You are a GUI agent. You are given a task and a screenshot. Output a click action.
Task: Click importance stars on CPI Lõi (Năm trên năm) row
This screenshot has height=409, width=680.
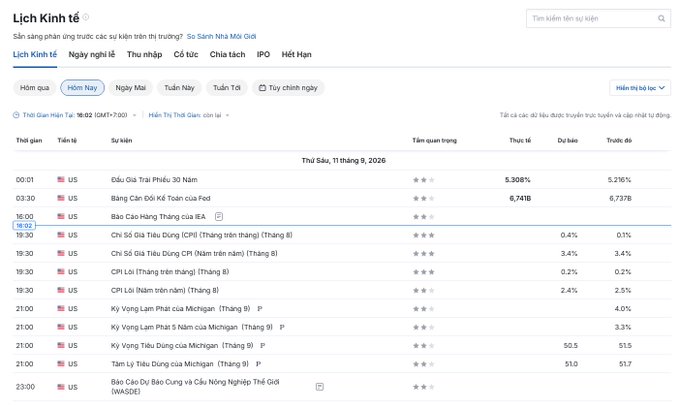point(423,290)
